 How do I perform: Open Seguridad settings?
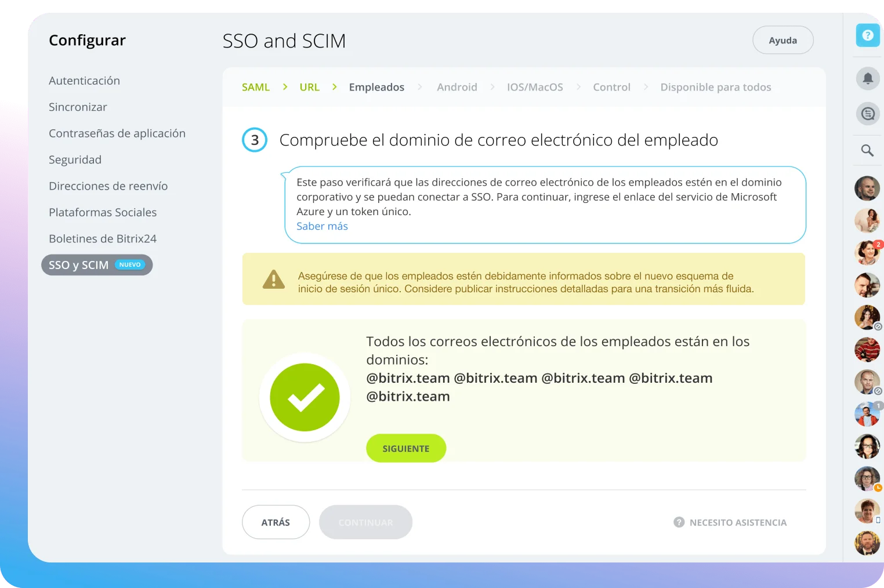(x=75, y=160)
